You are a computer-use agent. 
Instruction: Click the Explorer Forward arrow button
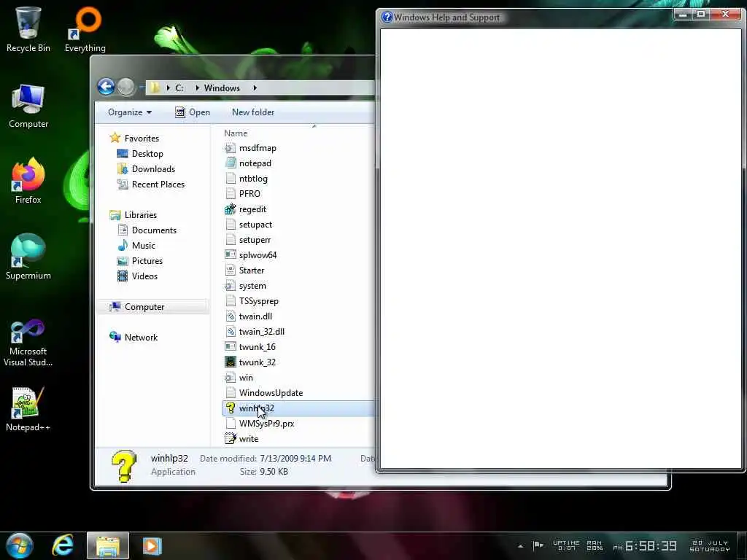[126, 87]
